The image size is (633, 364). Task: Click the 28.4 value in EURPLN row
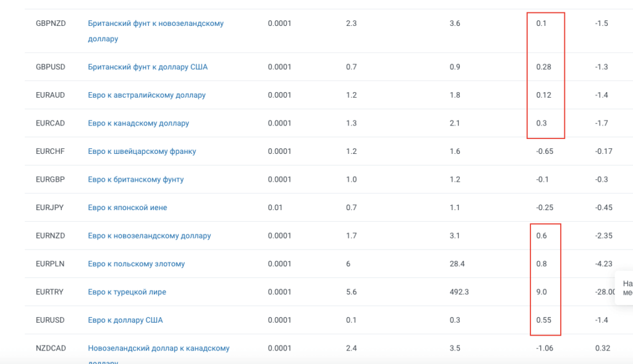(x=457, y=264)
